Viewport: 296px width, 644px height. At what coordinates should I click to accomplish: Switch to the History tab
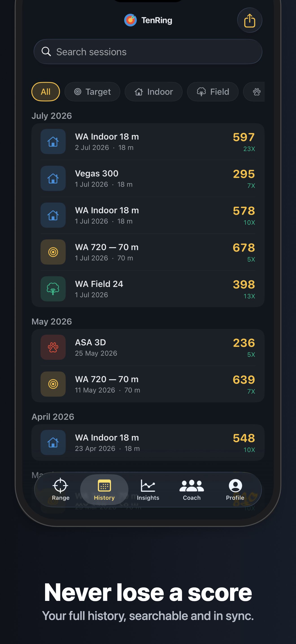(104, 490)
